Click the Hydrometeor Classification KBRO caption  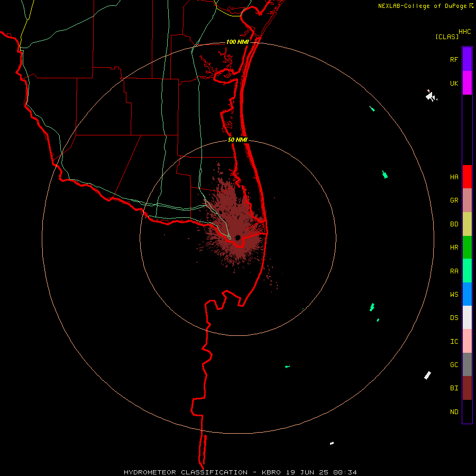[x=240, y=472]
